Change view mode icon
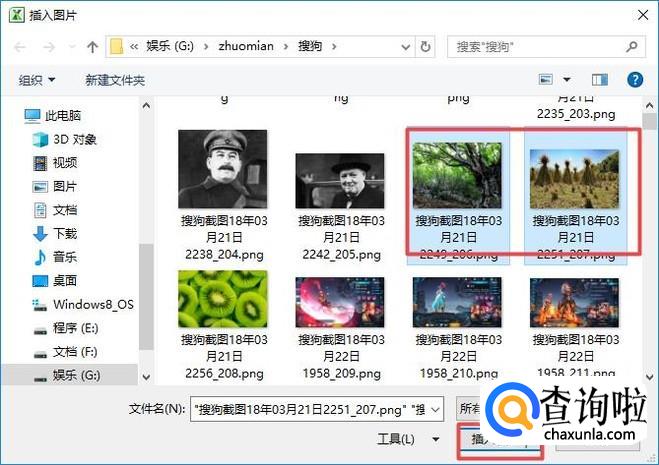 (x=546, y=79)
